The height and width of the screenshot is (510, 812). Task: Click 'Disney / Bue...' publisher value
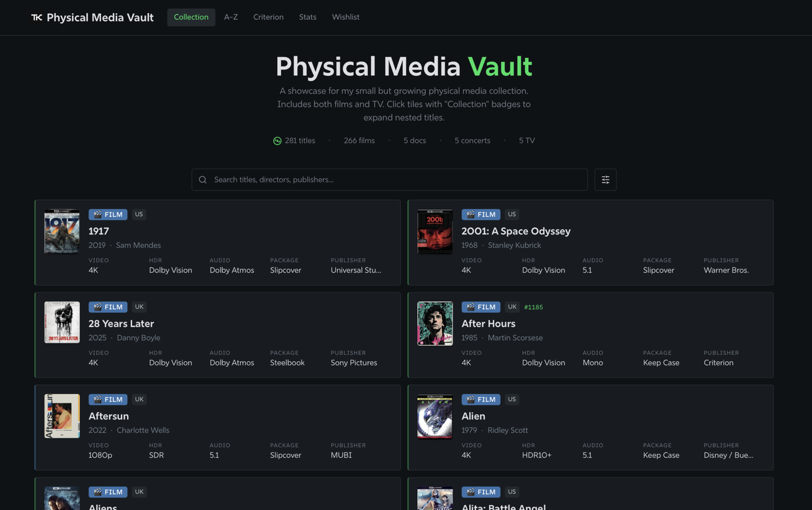(728, 455)
